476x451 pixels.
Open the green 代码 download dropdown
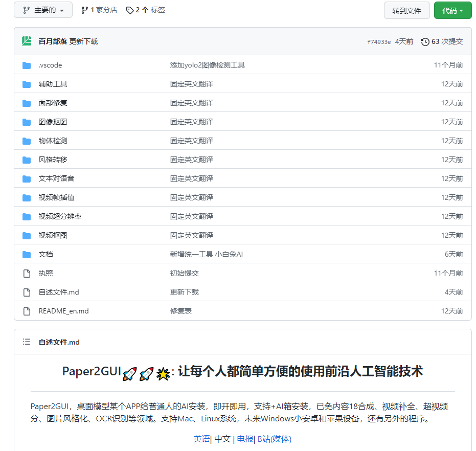point(452,10)
